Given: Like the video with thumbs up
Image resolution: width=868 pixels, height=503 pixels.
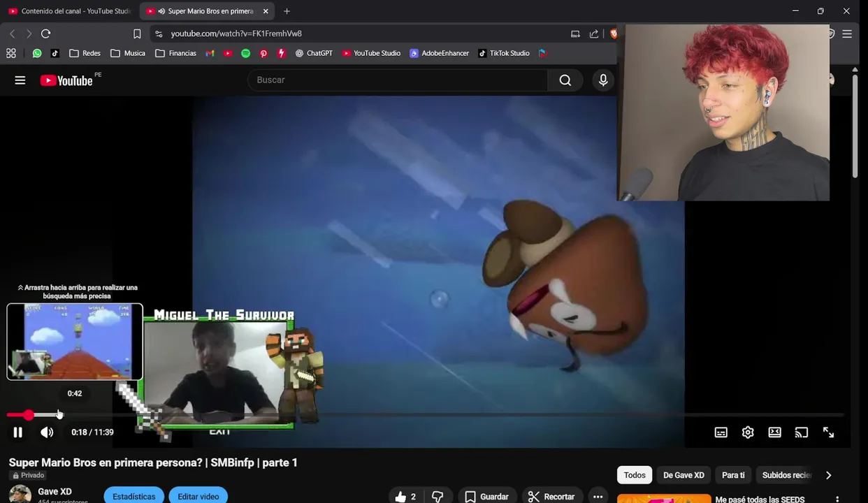Looking at the screenshot, I should click(405, 497).
